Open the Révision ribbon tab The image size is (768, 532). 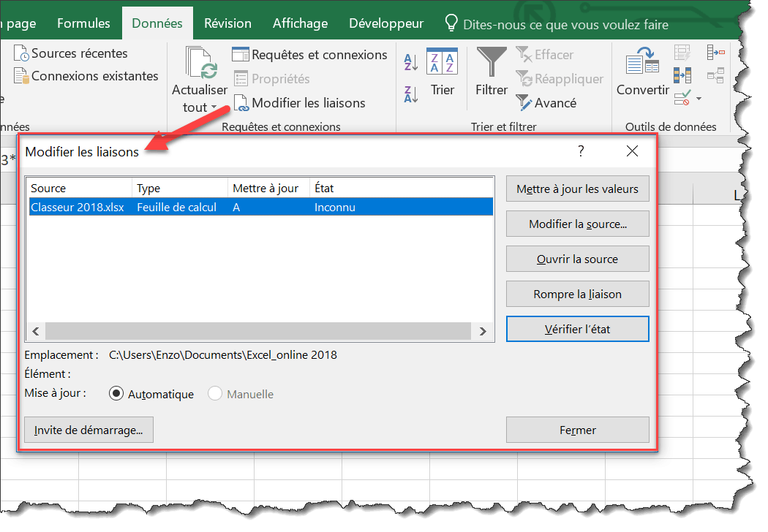pos(227,23)
